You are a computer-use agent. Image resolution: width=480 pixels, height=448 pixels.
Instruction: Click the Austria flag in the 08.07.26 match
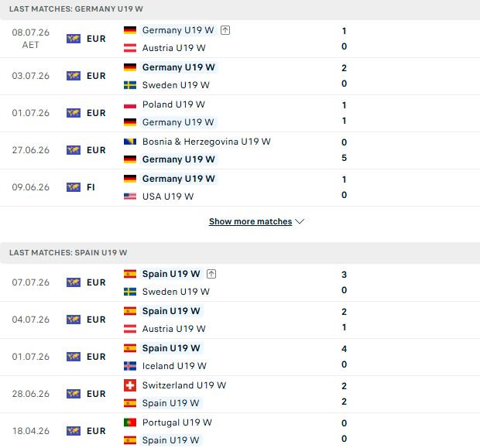click(x=130, y=48)
